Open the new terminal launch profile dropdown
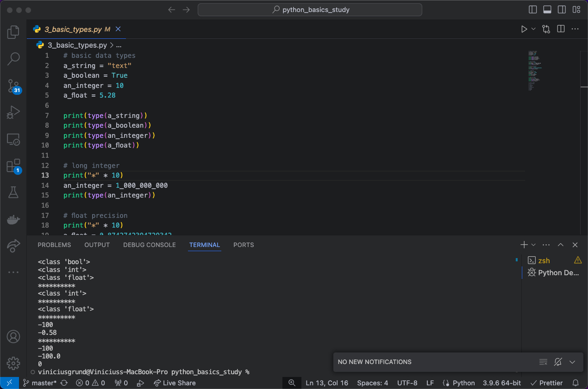Screen dimensions: 588x389 (533, 245)
